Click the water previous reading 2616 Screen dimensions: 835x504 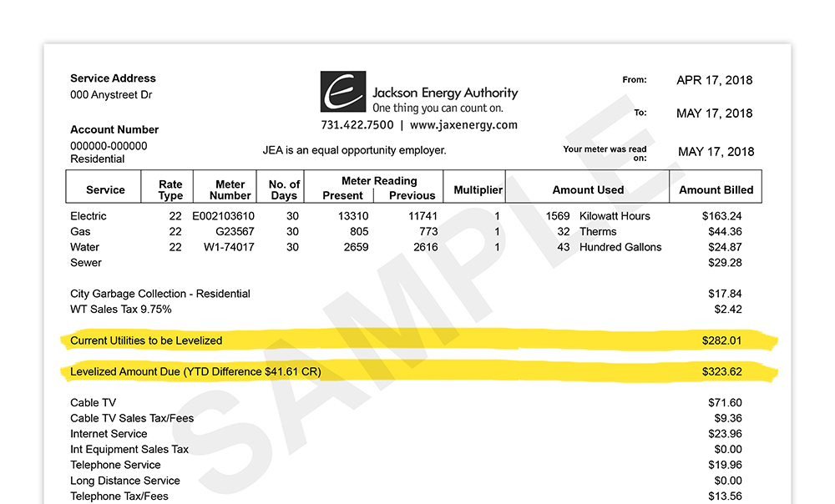click(426, 247)
